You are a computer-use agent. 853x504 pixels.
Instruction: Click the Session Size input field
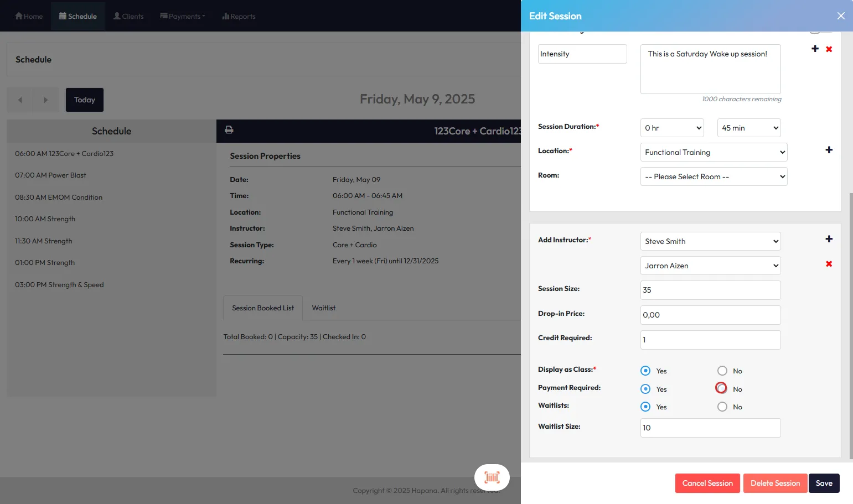pos(710,290)
